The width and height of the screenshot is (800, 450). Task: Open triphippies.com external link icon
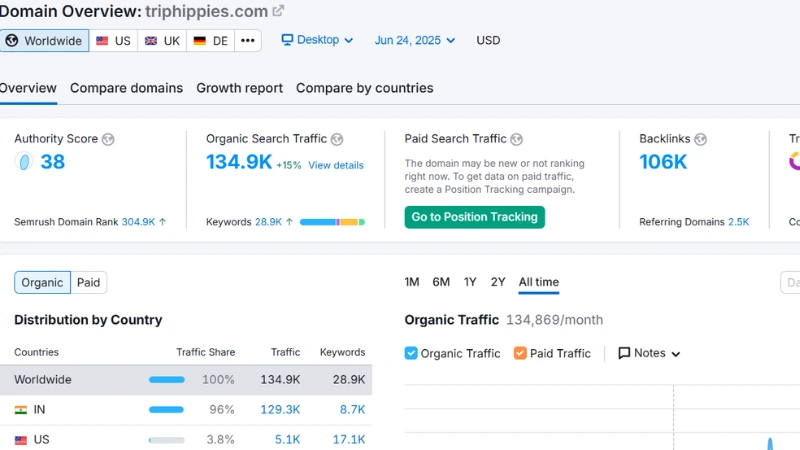coord(278,11)
